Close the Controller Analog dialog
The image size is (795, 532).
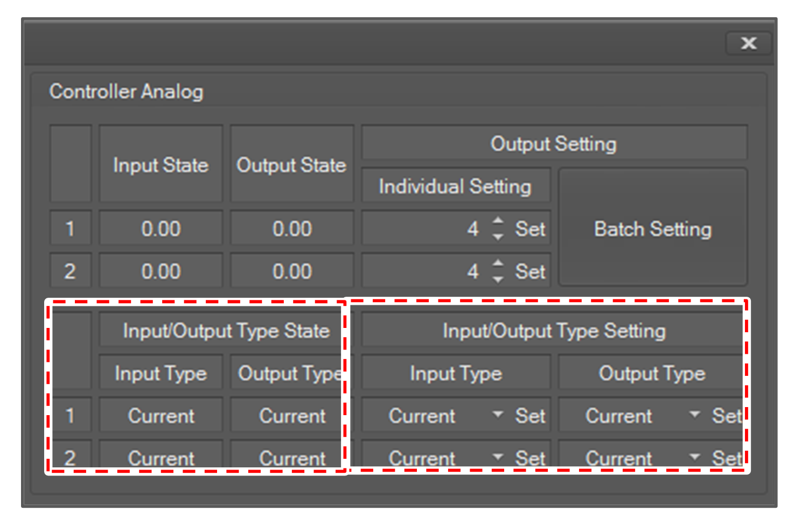pos(748,43)
